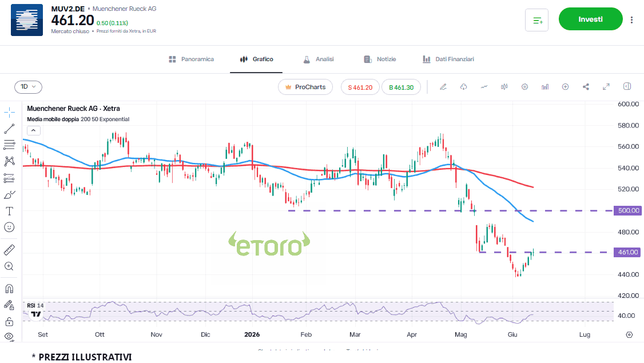Screen dimensions: 644x363
Task: Open the Notizie tab
Action: click(380, 59)
